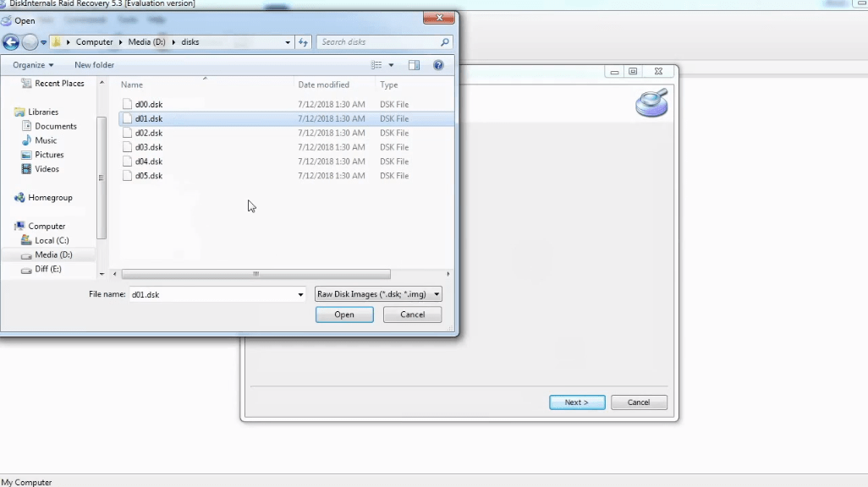
Task: Click the search magnifier icon
Action: [x=445, y=42]
